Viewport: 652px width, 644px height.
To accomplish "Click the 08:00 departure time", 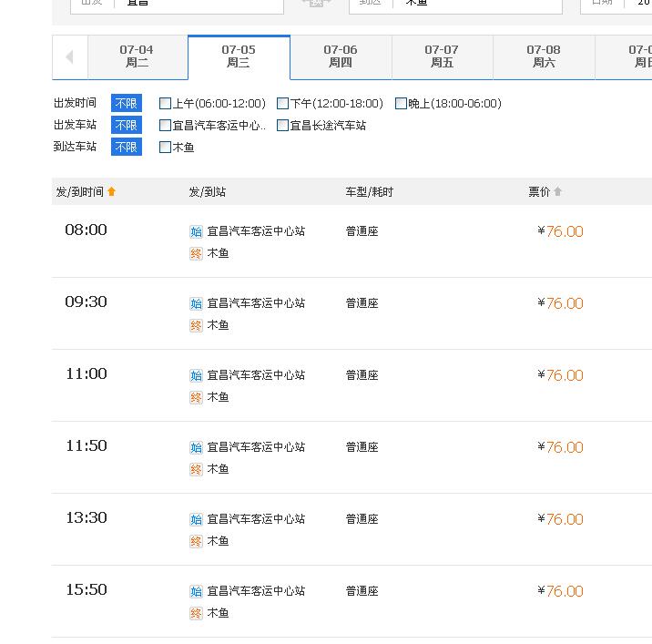I will (87, 230).
